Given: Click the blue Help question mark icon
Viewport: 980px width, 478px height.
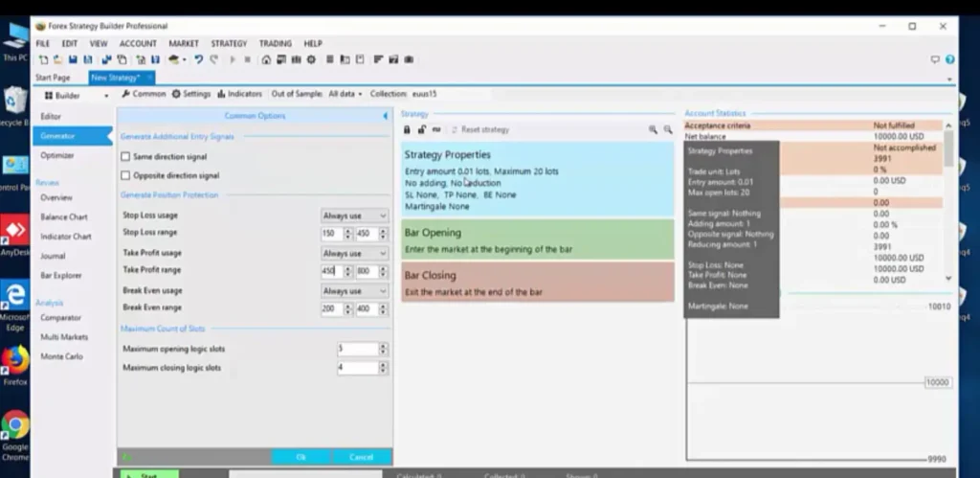Looking at the screenshot, I should [x=950, y=60].
